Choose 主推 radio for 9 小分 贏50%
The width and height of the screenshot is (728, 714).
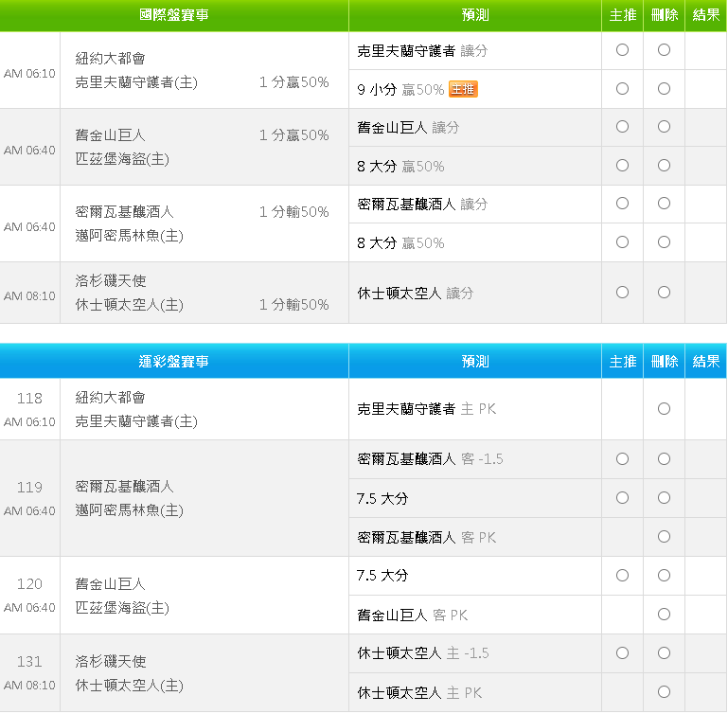(622, 89)
